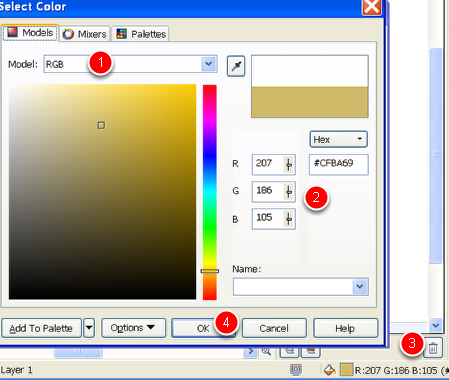Screen dimensions: 449x380
Task: Click the Cancel button
Action: 274,328
